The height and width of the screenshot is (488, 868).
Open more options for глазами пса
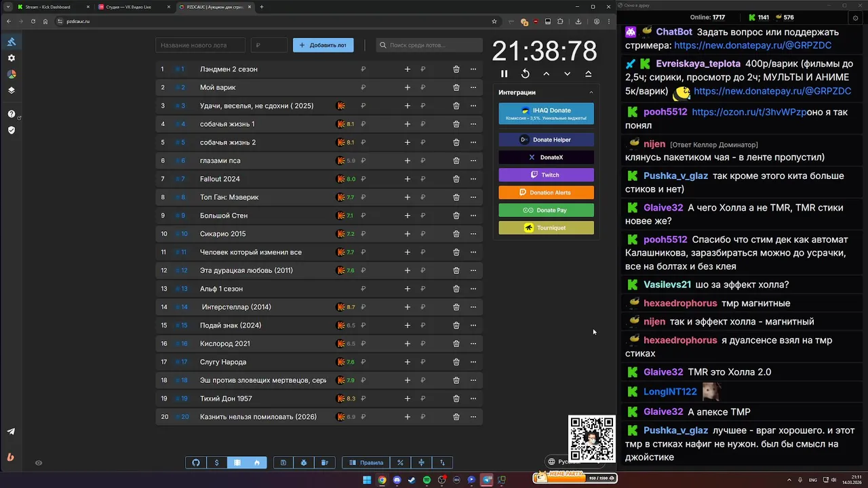coord(473,161)
